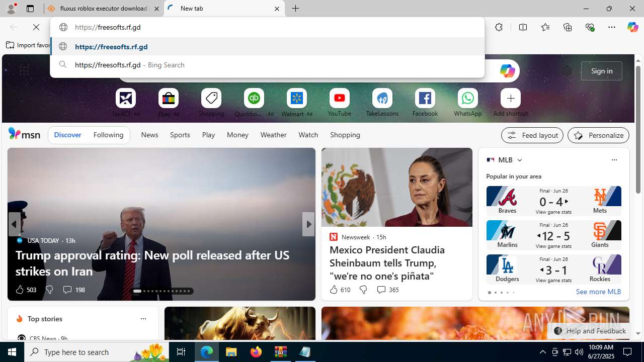Screen dimensions: 644x362
Task: Open See more MLB link
Action: [598, 292]
